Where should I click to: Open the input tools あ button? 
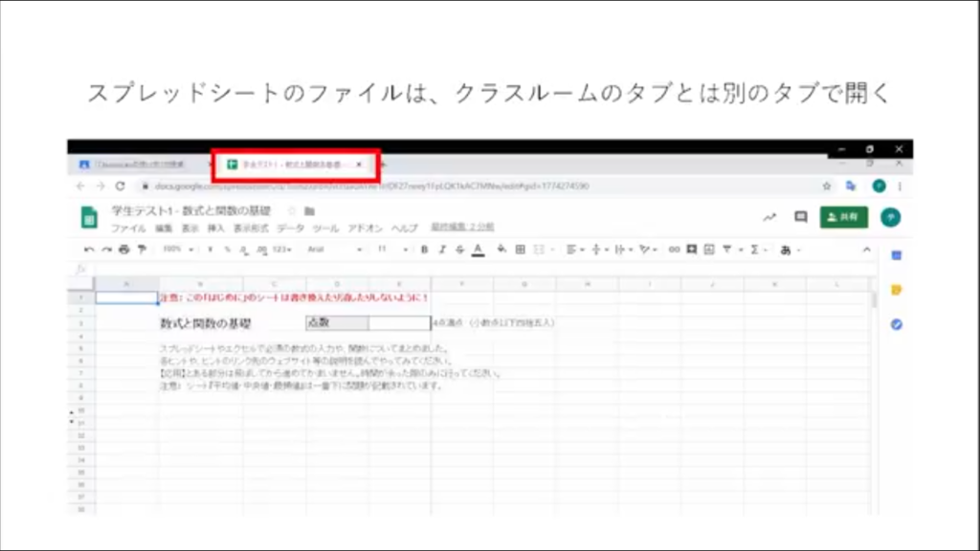(786, 250)
